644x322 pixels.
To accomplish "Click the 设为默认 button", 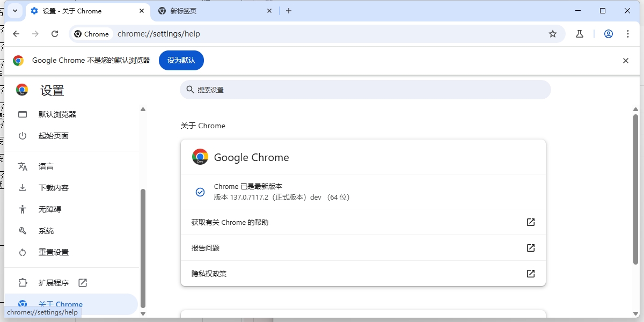I will 181,60.
